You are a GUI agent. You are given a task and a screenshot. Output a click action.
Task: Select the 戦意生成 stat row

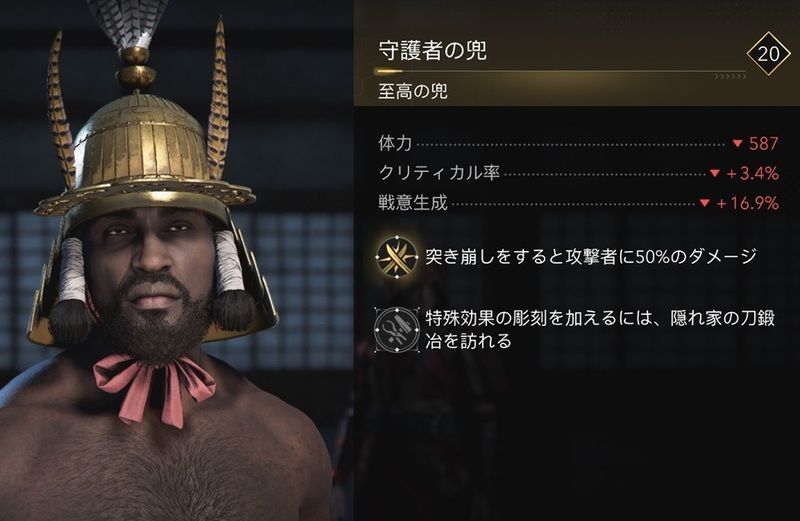pos(579,203)
